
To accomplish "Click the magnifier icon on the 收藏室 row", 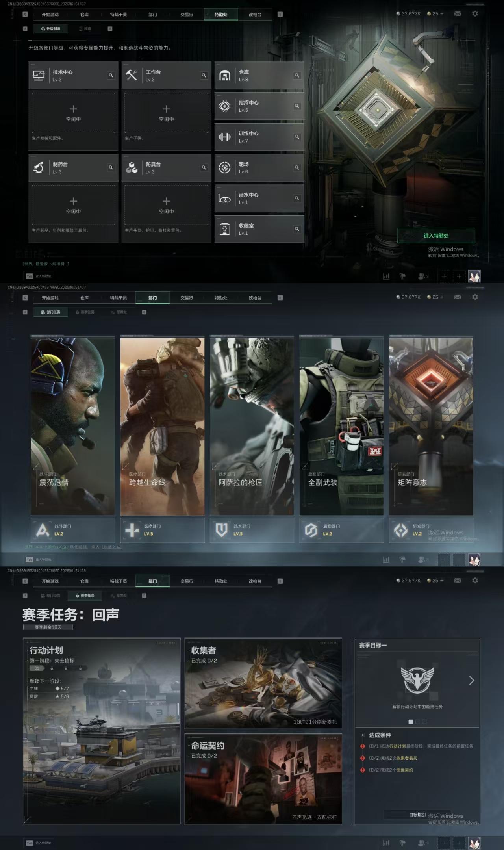I will 297,229.
